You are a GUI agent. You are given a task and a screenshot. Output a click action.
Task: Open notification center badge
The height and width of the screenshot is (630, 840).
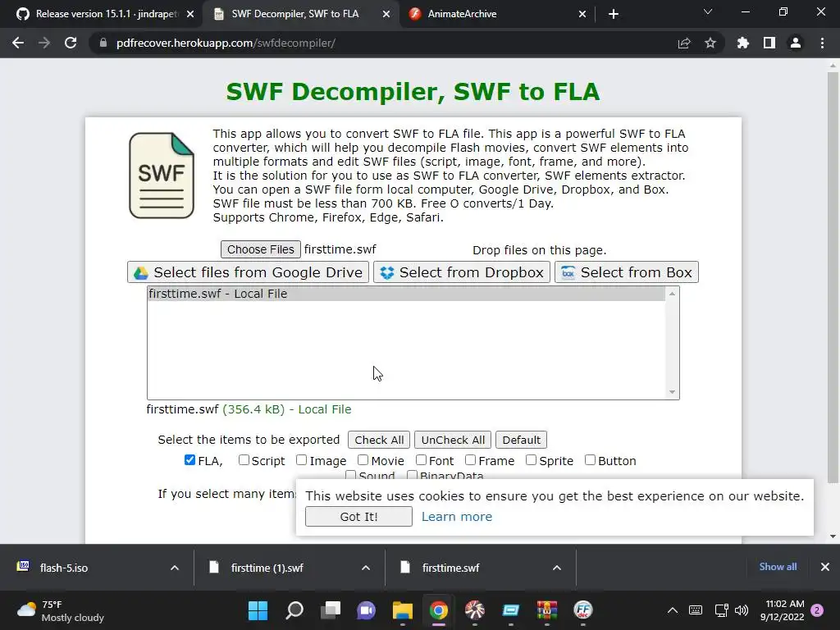(817, 610)
